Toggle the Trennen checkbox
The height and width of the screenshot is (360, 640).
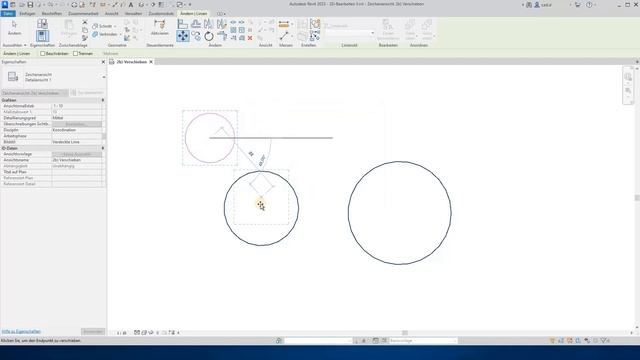76,53
